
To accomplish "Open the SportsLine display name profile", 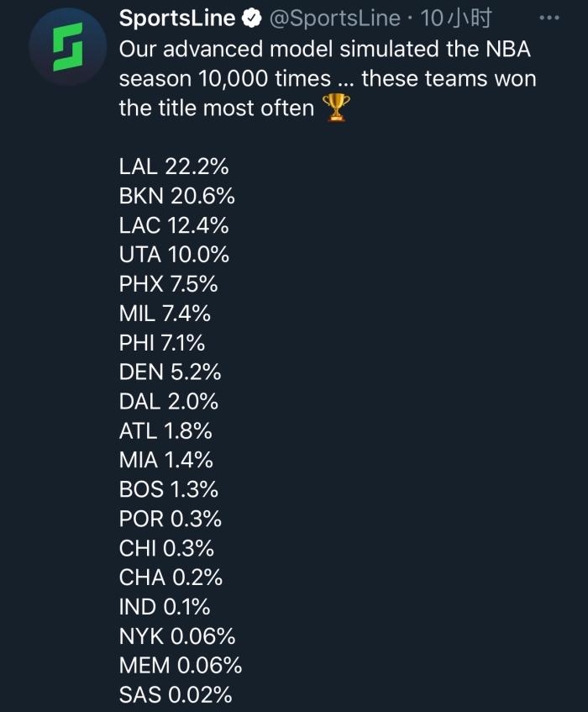I will (x=176, y=18).
